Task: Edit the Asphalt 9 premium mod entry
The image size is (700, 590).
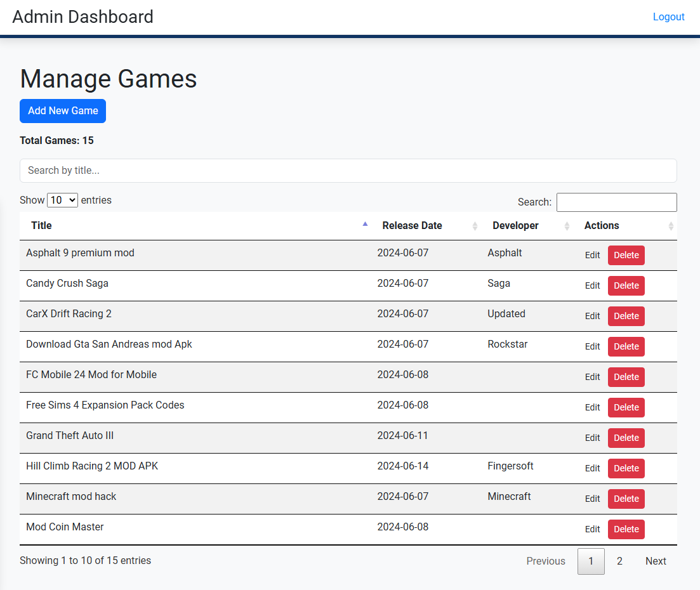Action: [592, 255]
